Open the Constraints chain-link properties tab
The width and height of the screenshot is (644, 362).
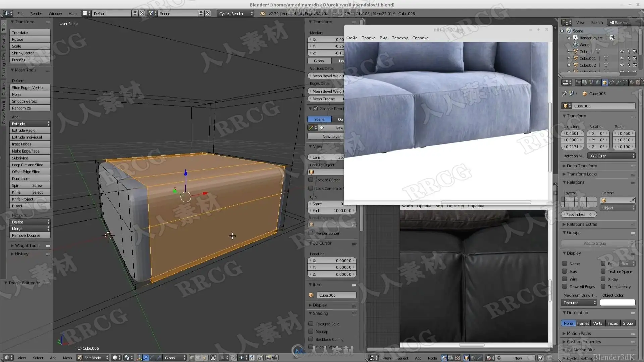(611, 82)
